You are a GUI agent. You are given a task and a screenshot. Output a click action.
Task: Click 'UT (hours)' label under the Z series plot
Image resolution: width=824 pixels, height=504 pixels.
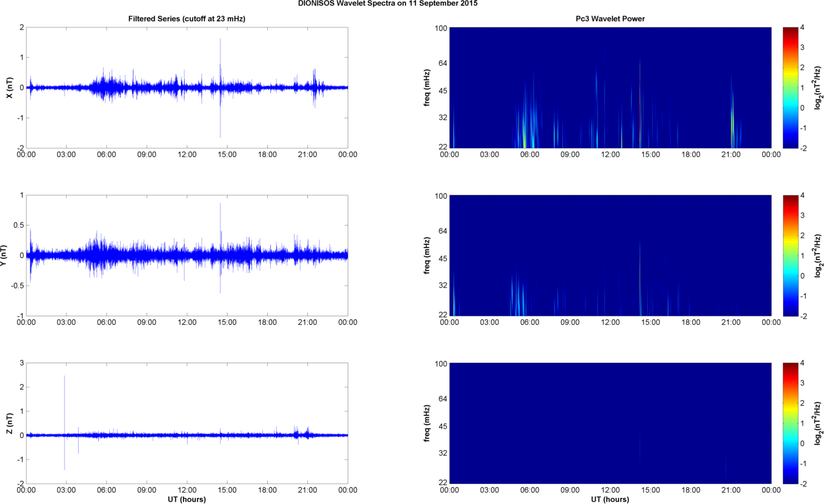(x=187, y=499)
